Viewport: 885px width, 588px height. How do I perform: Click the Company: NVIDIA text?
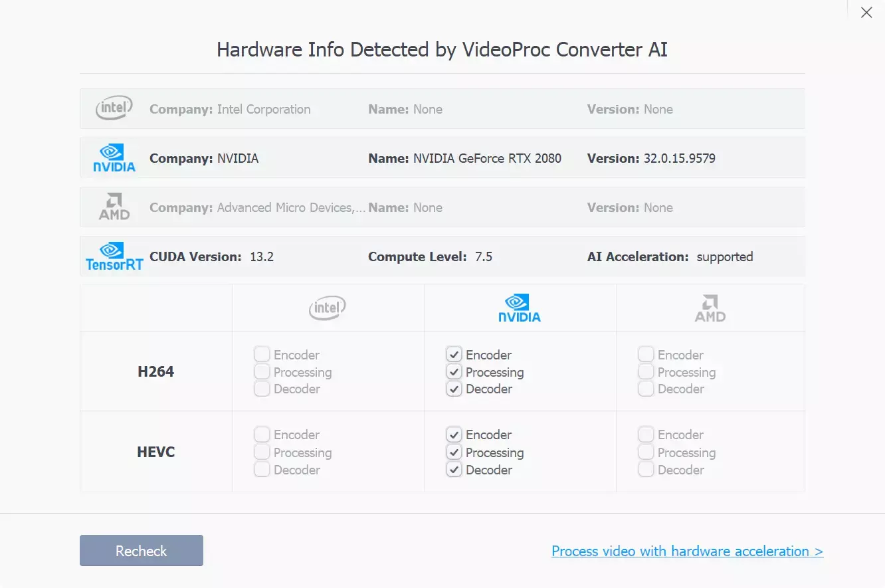point(204,158)
